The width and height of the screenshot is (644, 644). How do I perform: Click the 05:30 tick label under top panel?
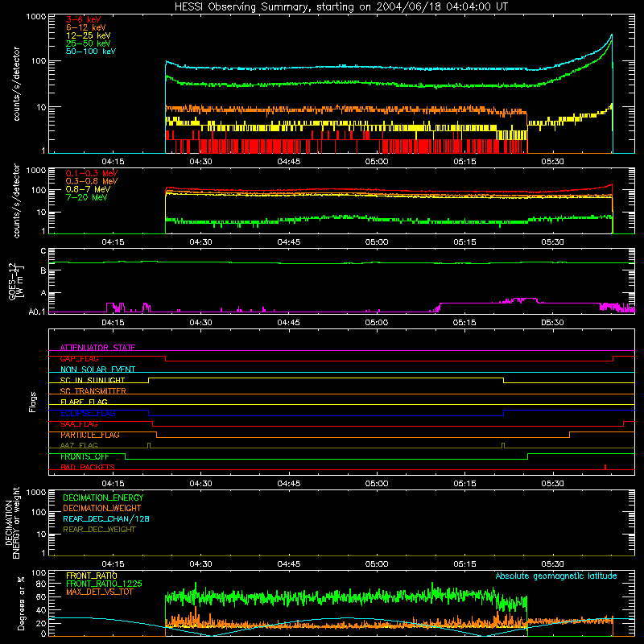coord(552,162)
